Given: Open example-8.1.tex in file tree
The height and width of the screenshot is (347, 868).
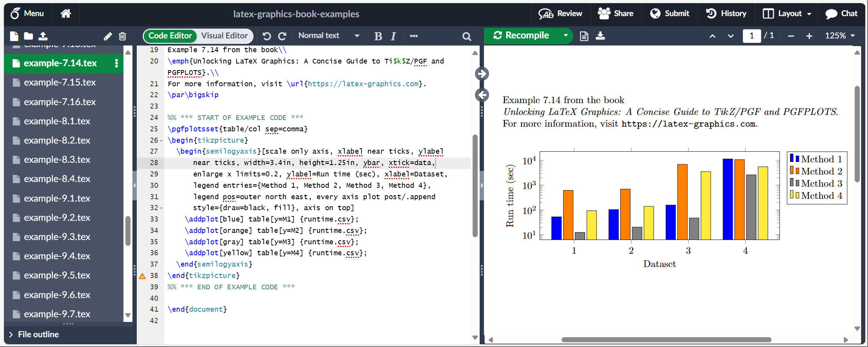Looking at the screenshot, I should point(57,121).
